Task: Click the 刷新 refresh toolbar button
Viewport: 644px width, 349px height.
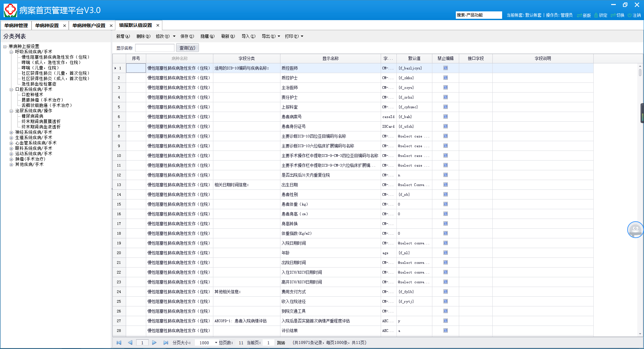Action: (x=228, y=37)
